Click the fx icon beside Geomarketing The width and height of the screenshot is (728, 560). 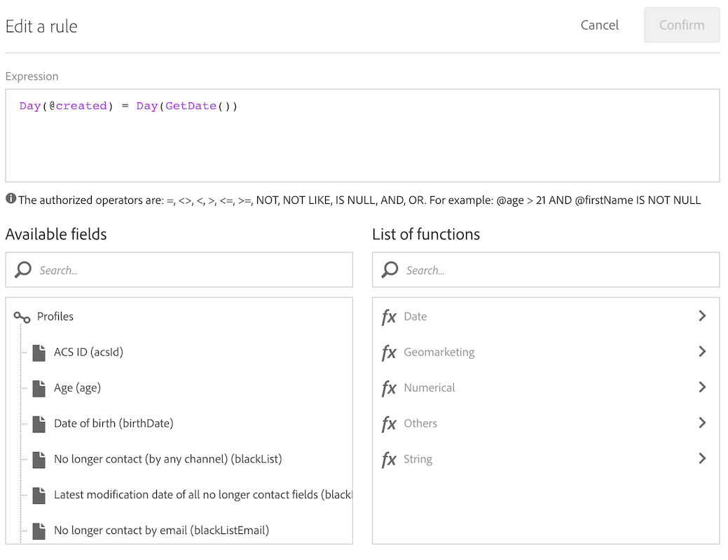389,353
